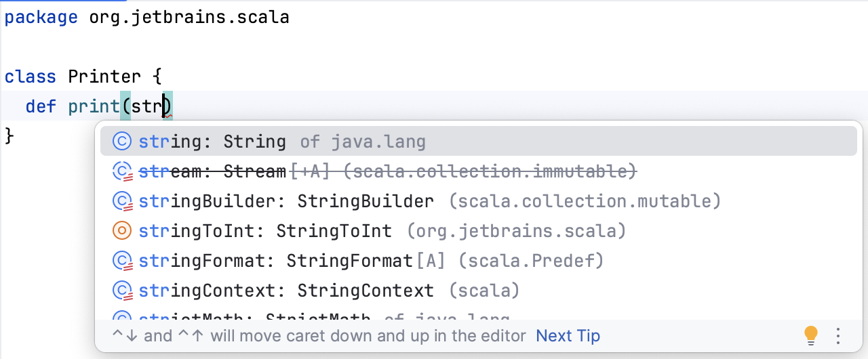
Task: Click the 'Next Tip' link
Action: pos(568,336)
